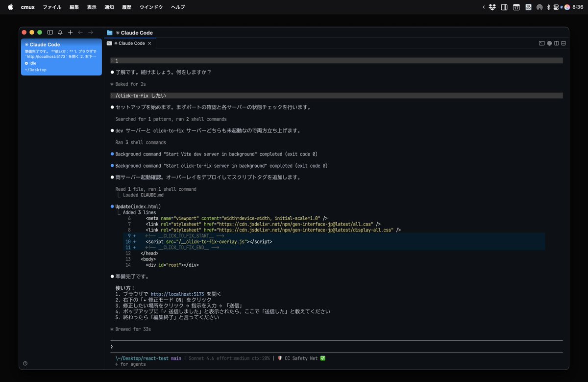Click the ~/Desktop path in sidebar card
The width and height of the screenshot is (588, 382).
click(x=35, y=70)
